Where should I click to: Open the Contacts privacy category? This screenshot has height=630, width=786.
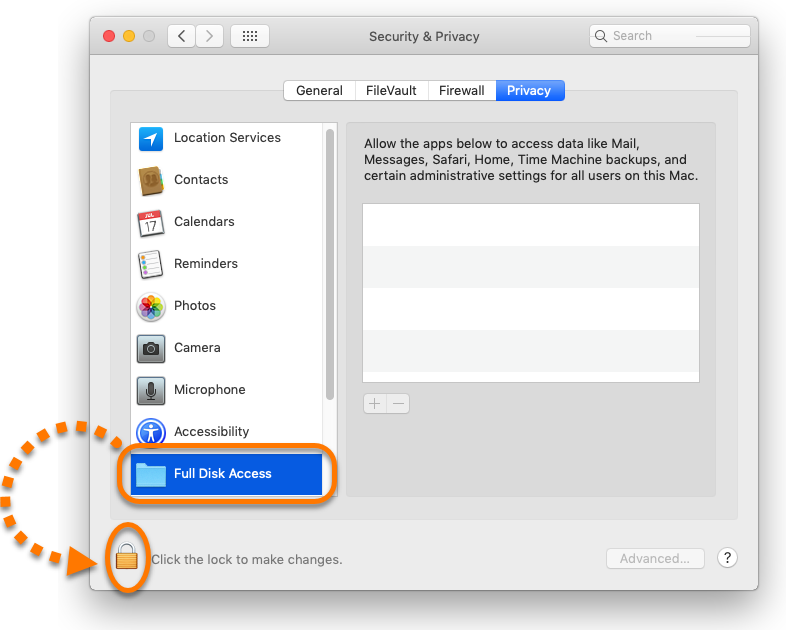coord(227,180)
